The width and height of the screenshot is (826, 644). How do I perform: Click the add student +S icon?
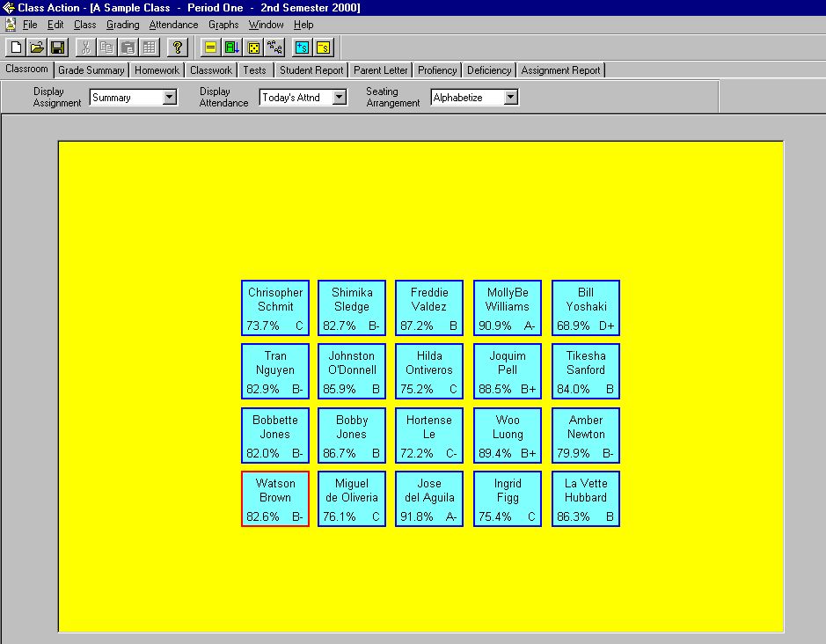tap(302, 48)
